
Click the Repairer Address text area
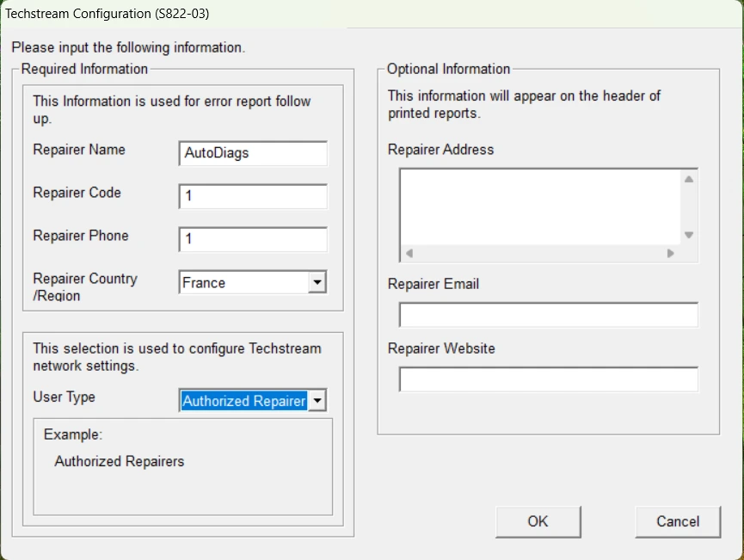coord(540,207)
